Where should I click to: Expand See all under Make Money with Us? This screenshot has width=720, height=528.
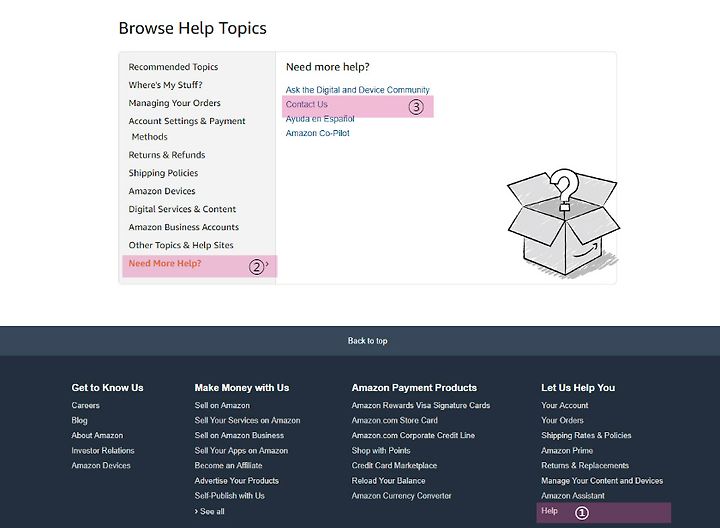click(209, 511)
